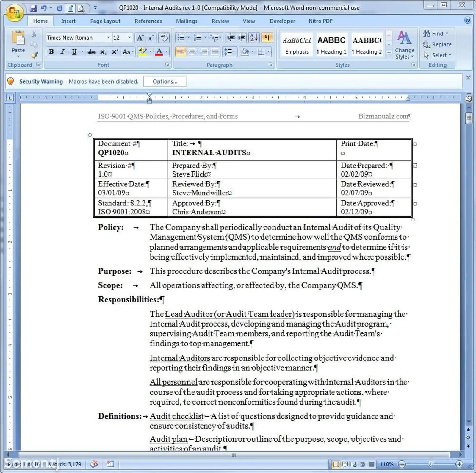
Task: Expand the Styles gallery More arrow
Action: point(389,54)
